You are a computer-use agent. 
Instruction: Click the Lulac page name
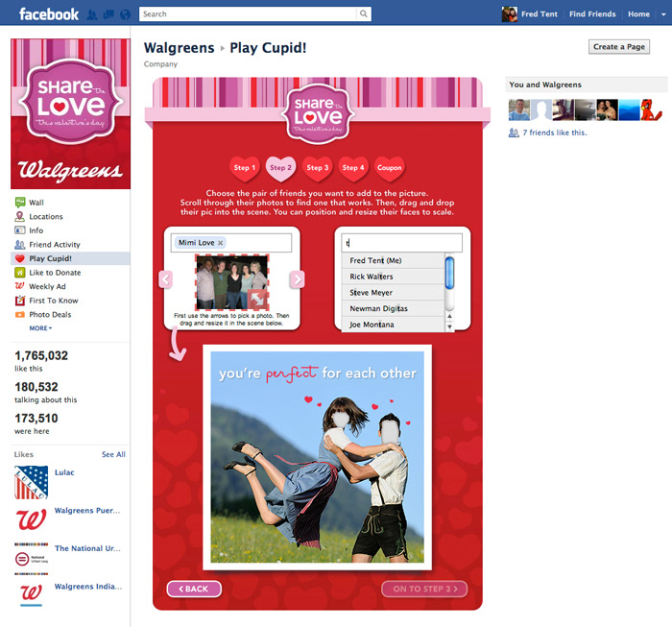pos(64,472)
